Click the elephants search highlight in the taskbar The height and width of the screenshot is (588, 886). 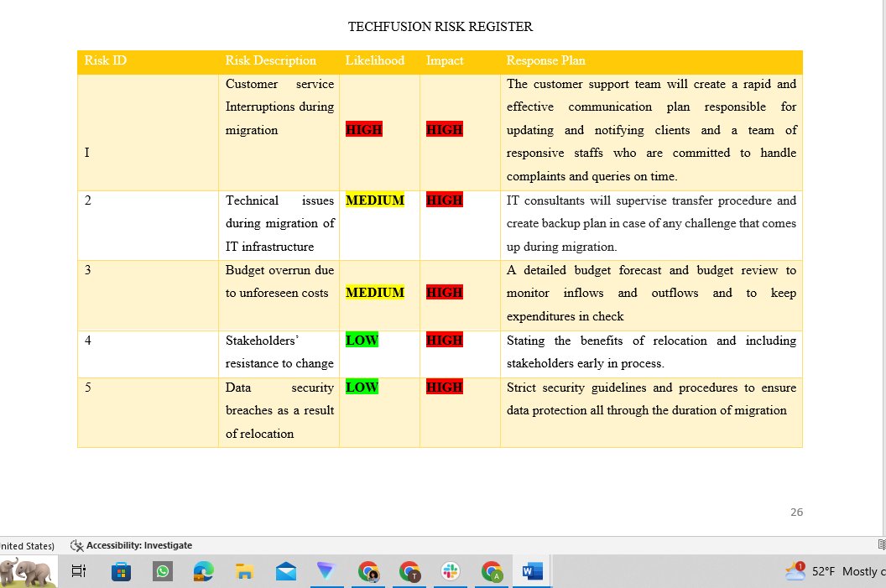(28, 571)
